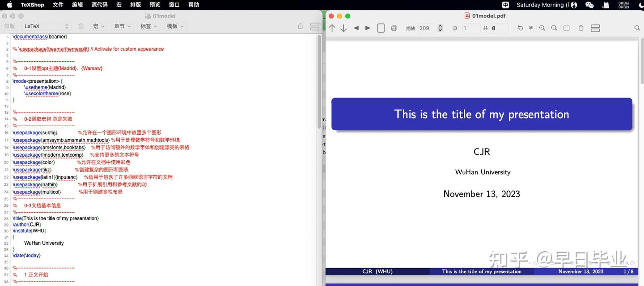The width and height of the screenshot is (644, 286).
Task: Select the rectangle selection tool in PDF toolbar
Action: coord(567,28)
